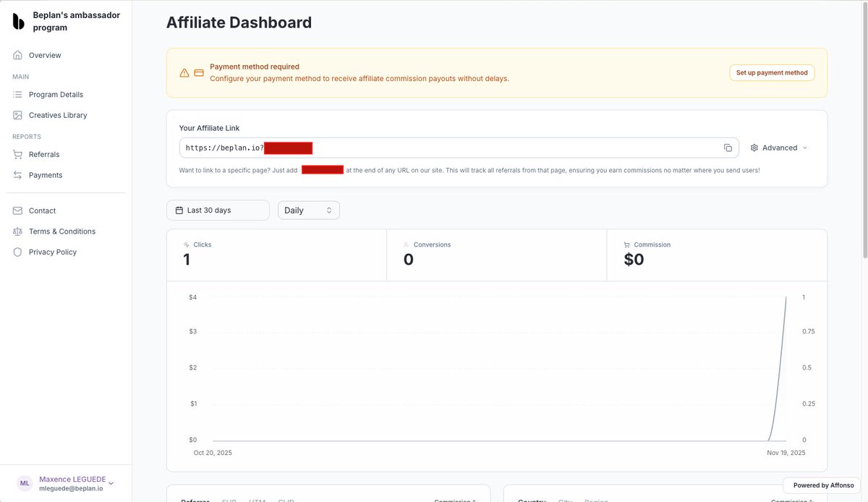Click the copy affiliate link icon
The image size is (868, 502).
coord(728,147)
